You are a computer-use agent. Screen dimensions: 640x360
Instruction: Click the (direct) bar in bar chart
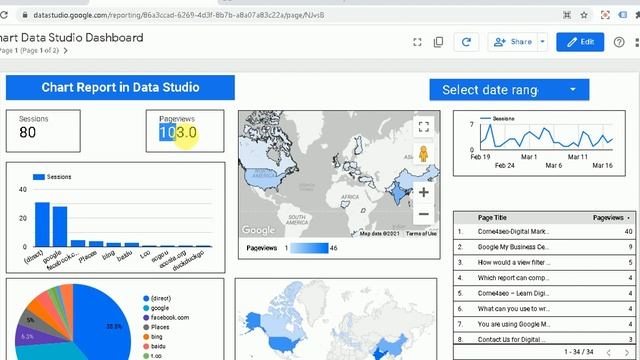[42, 224]
